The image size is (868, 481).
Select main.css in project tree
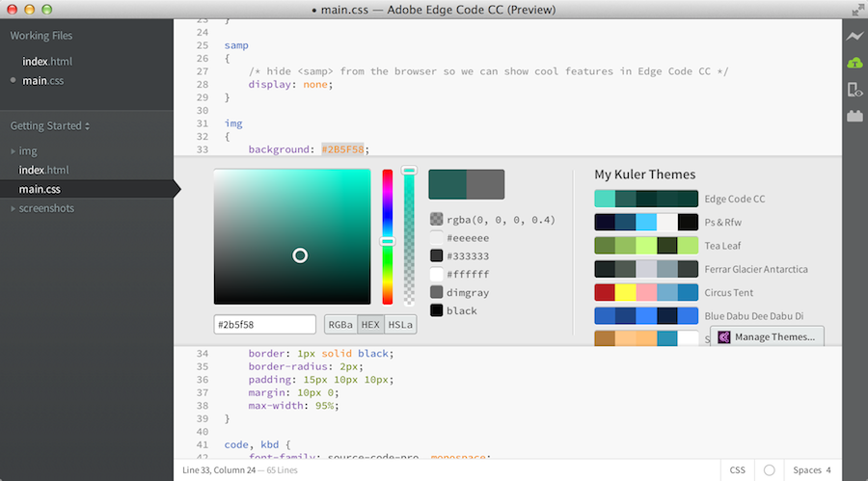[40, 189]
